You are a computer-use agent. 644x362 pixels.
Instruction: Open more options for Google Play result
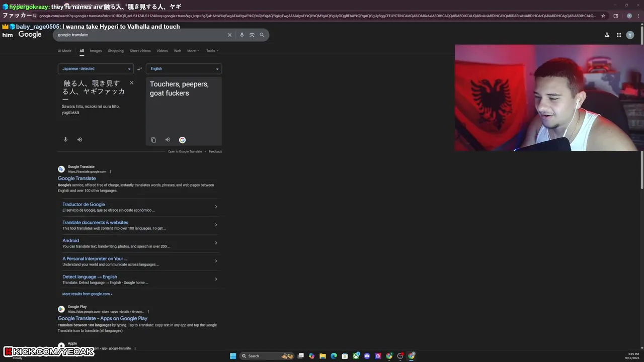tap(148, 312)
